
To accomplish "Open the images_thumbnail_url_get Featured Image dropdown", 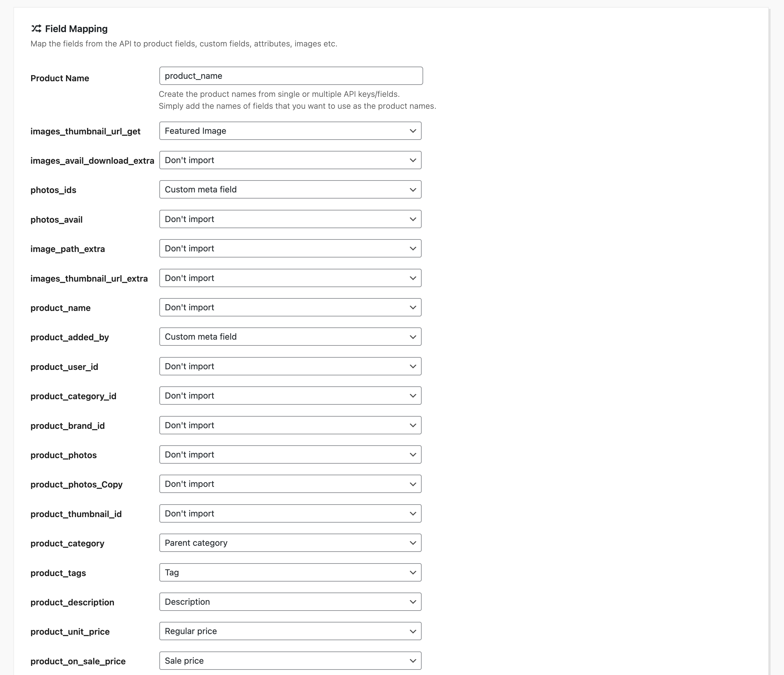I will coord(290,131).
